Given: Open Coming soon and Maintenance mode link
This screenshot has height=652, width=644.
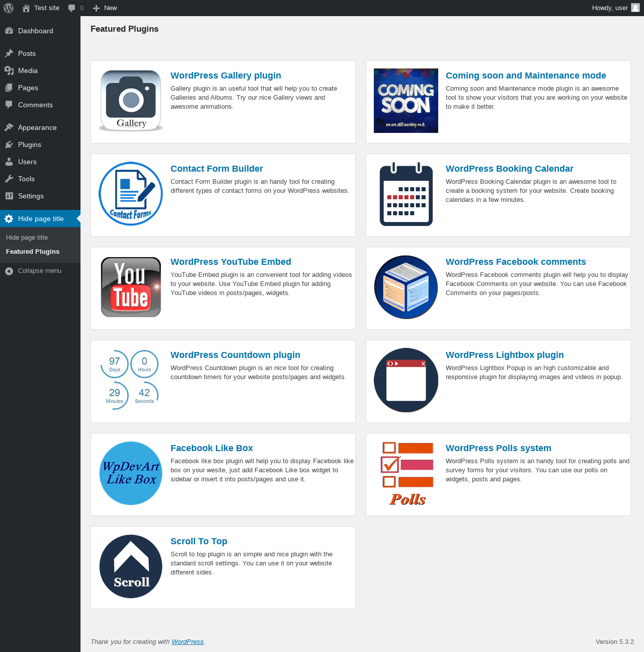Looking at the screenshot, I should click(526, 76).
